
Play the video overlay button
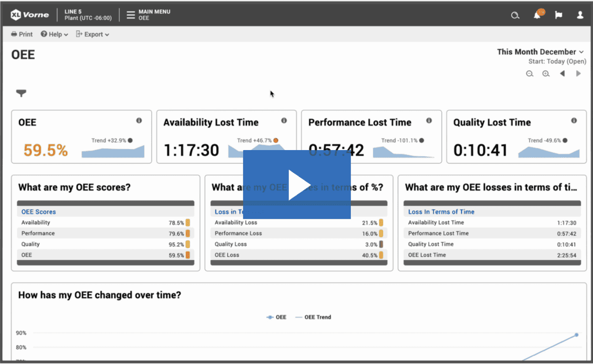pos(297,184)
